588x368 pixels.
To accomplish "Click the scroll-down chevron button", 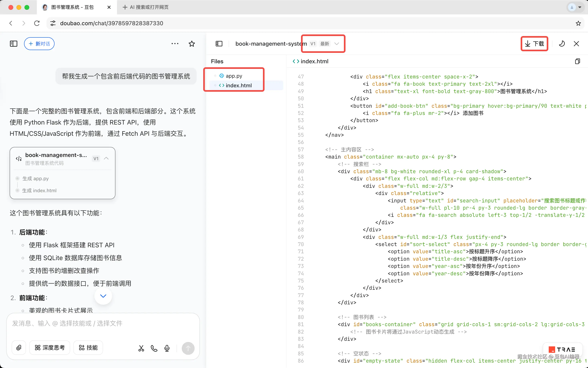I will coord(103,296).
